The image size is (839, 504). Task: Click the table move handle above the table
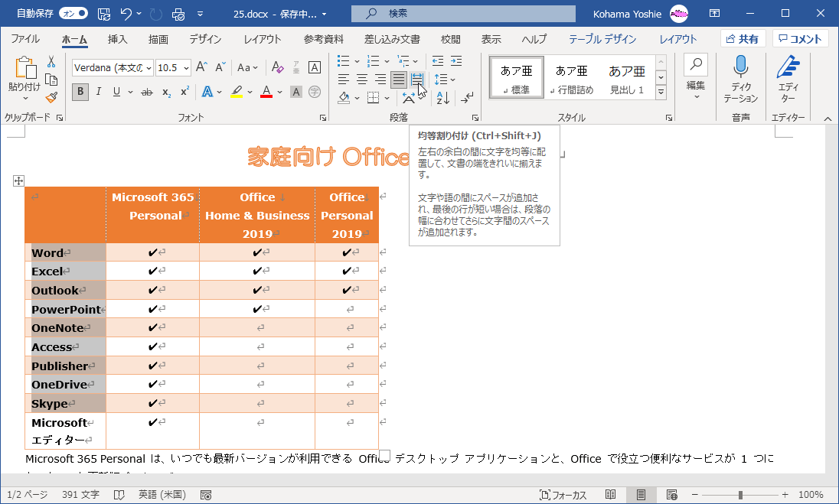(x=18, y=180)
